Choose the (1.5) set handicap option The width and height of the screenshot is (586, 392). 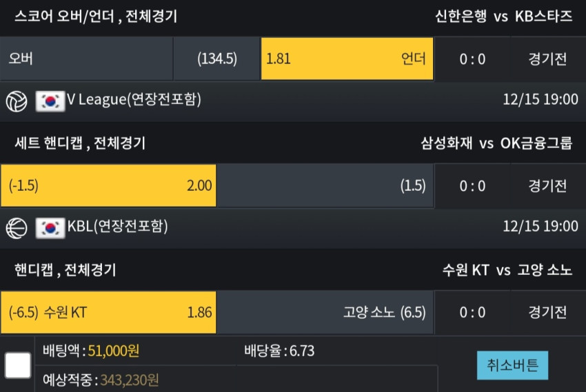click(325, 185)
